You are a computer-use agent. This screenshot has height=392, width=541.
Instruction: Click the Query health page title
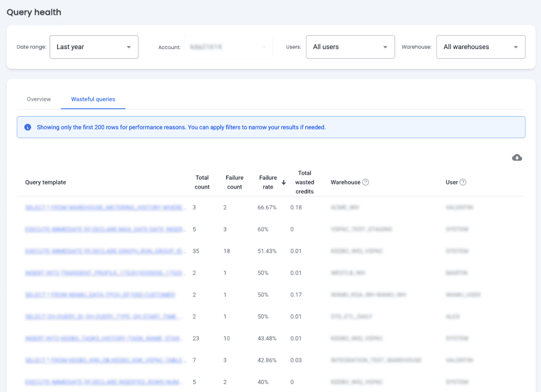34,13
